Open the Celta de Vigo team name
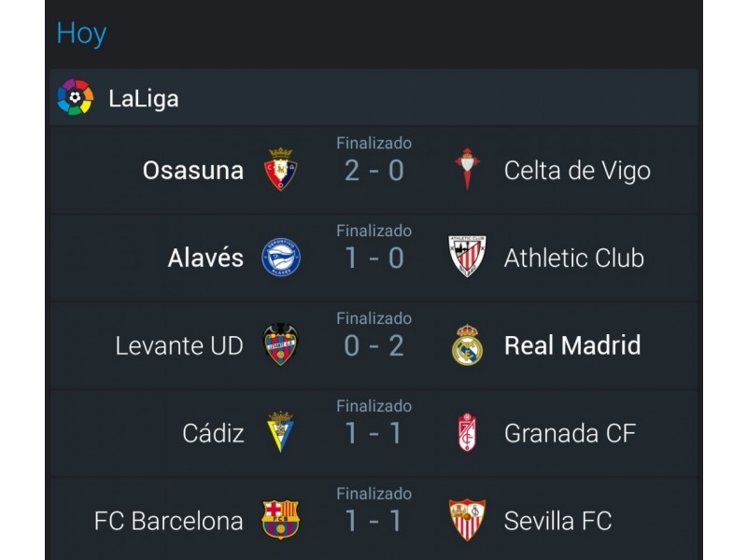747x560 pixels. [577, 171]
